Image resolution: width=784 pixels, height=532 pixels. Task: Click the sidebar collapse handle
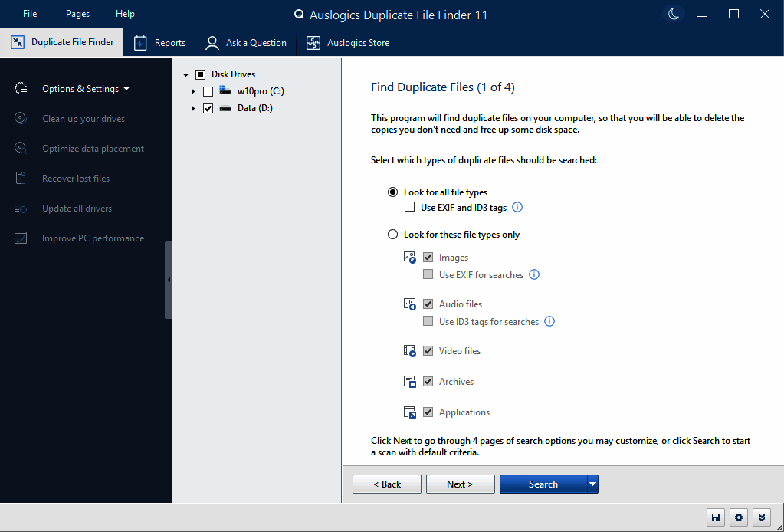[169, 280]
